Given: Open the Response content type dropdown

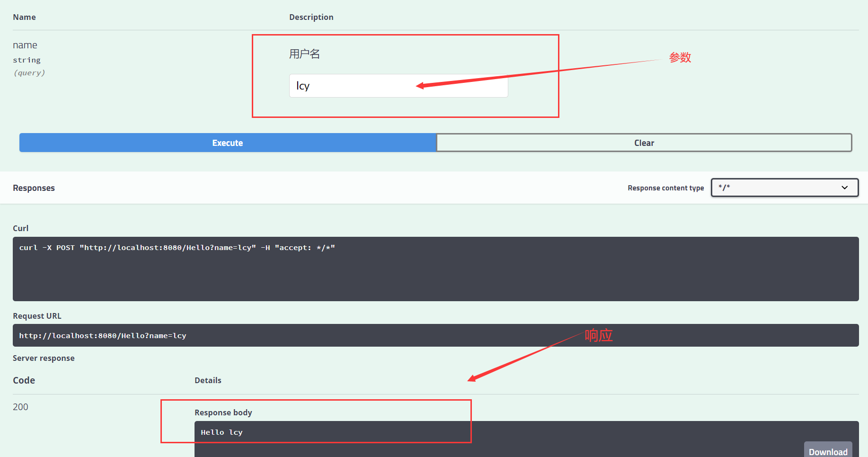Looking at the screenshot, I should point(785,188).
